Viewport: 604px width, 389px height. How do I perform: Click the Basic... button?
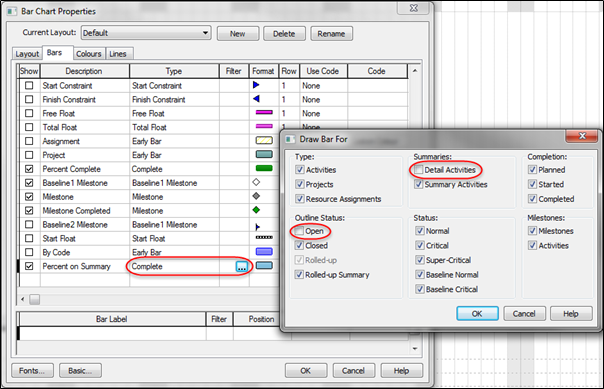click(80, 371)
